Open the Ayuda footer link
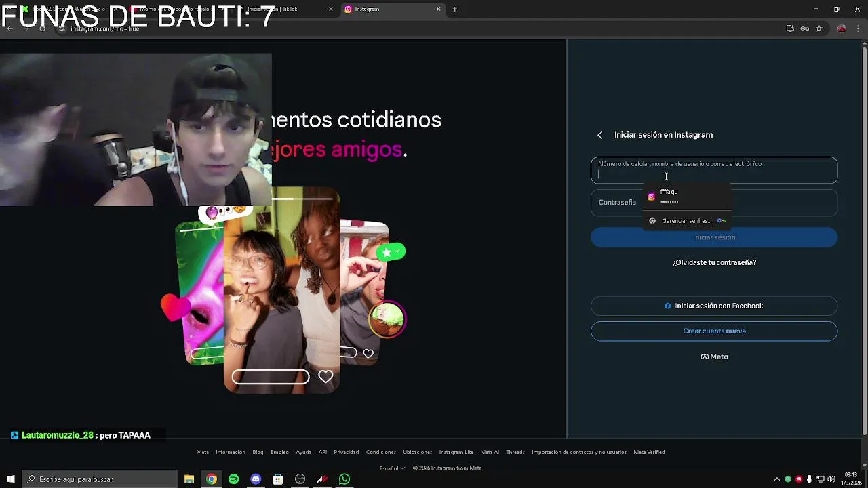 (x=304, y=452)
